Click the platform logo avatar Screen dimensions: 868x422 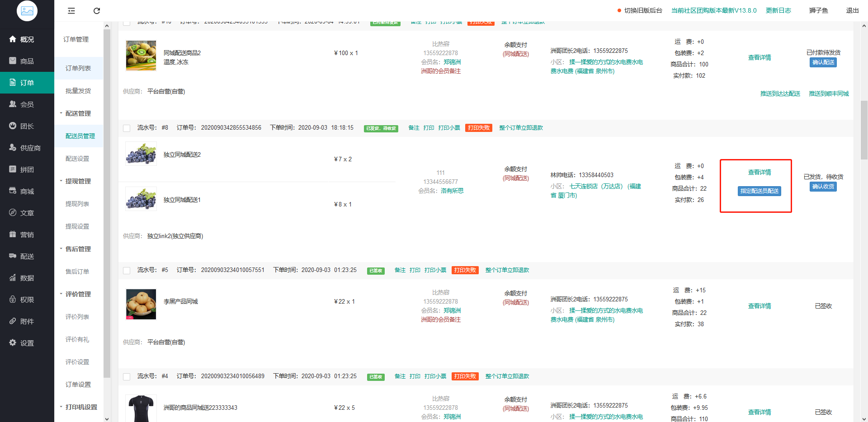pos(27,10)
